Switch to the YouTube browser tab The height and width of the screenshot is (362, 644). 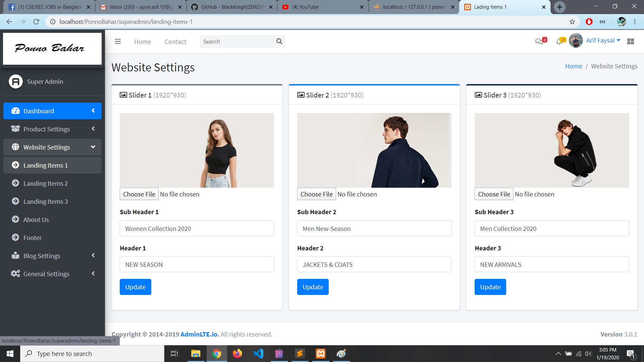pos(319,7)
